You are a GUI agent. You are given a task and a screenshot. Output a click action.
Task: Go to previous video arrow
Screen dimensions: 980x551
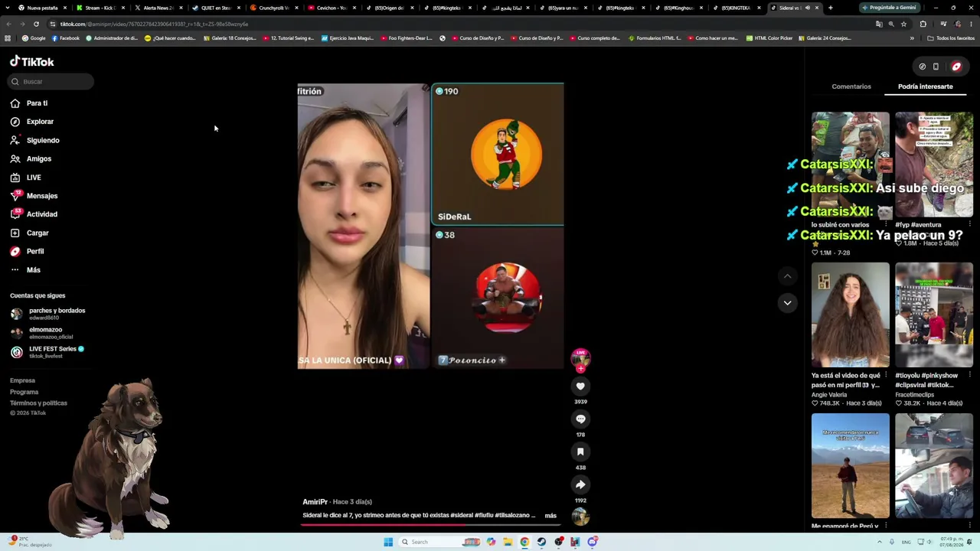pyautogui.click(x=787, y=276)
